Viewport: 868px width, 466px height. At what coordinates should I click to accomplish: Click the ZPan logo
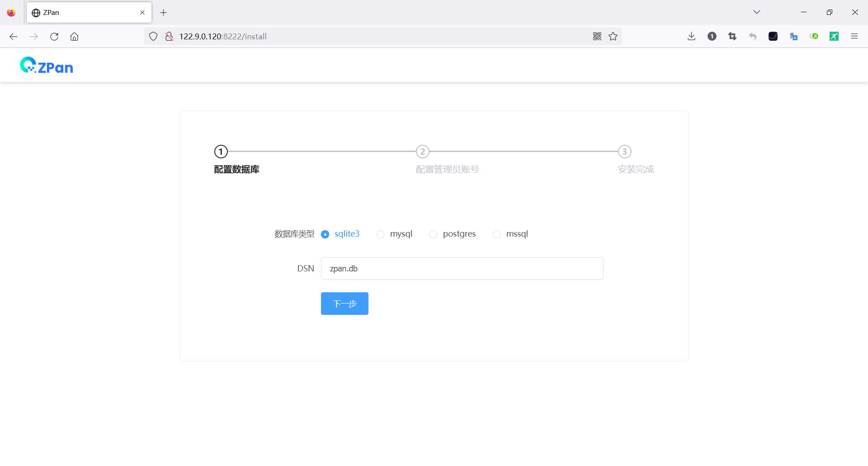pos(46,65)
